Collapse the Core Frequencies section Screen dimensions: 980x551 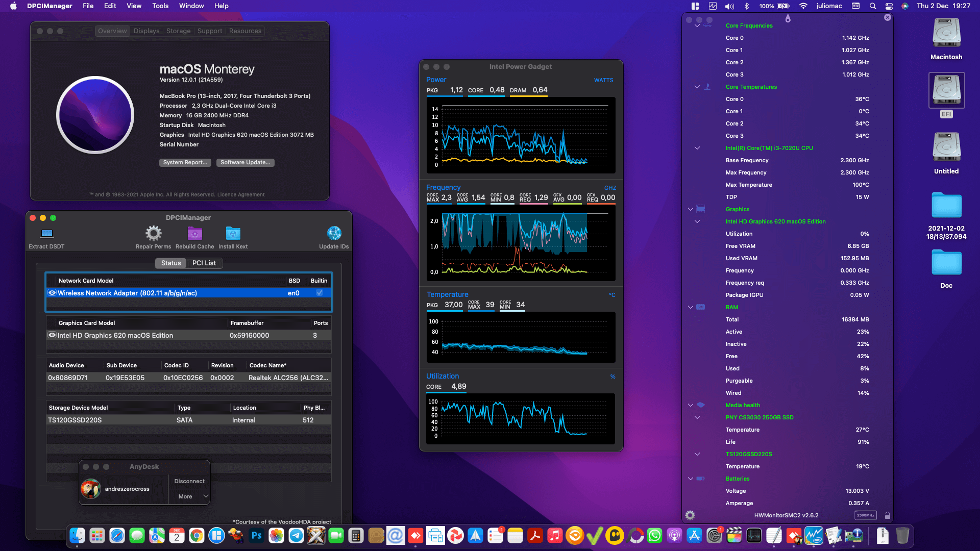point(697,26)
